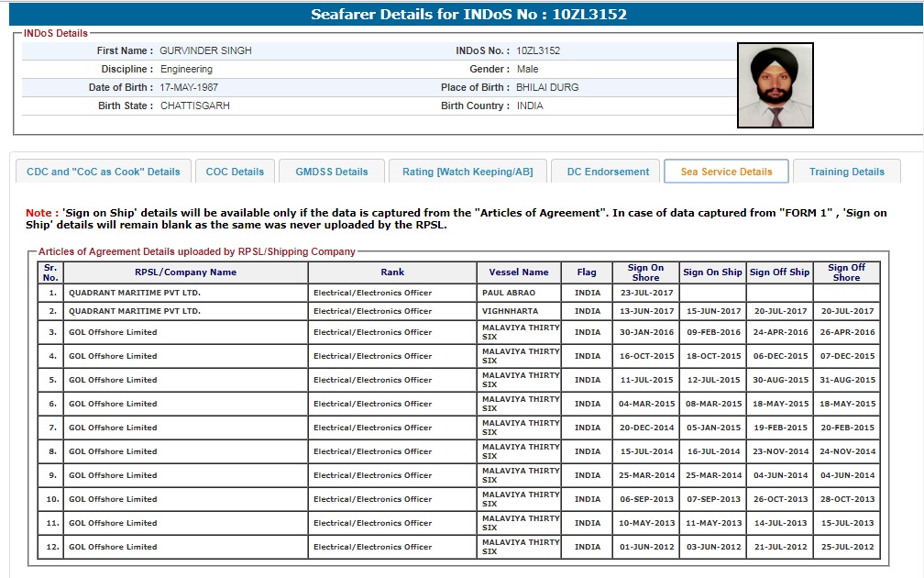Click the Sign On Shore date 23-JUL-2017
Viewport: 924px width, 578px height.
[645, 293]
